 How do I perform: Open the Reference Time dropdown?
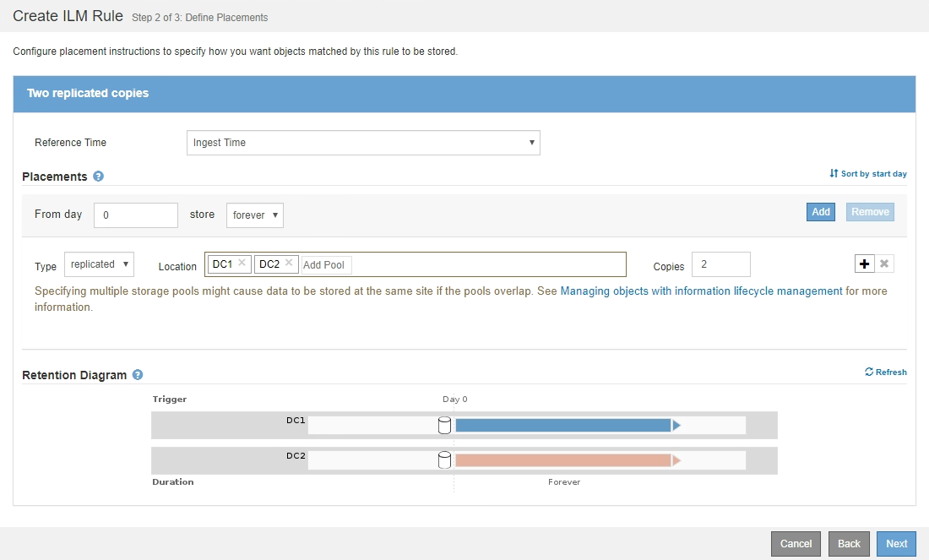362,143
